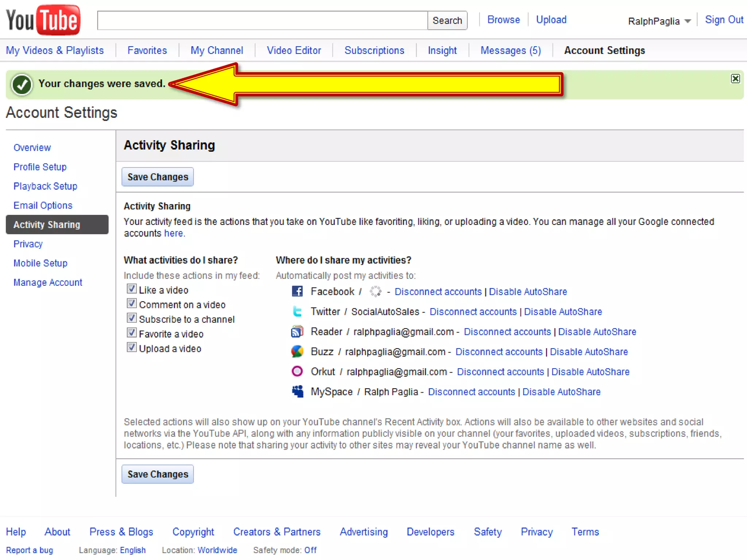The width and height of the screenshot is (747, 560).
Task: Toggle the Comment on a video checkbox
Action: point(132,304)
